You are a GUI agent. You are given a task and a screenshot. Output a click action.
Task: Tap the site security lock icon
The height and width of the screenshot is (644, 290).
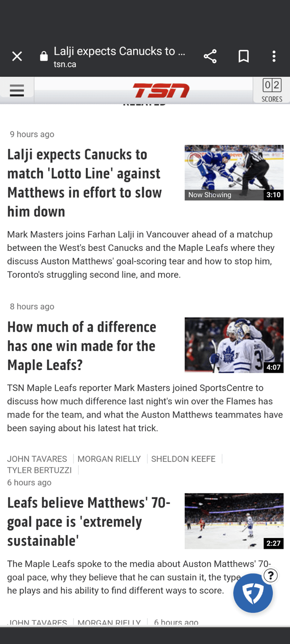[44, 57]
